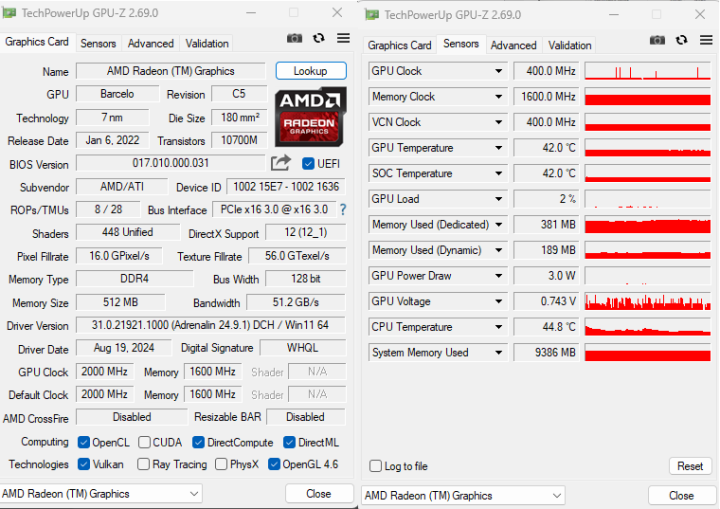Click CPU Temperature history graph

pos(648,327)
